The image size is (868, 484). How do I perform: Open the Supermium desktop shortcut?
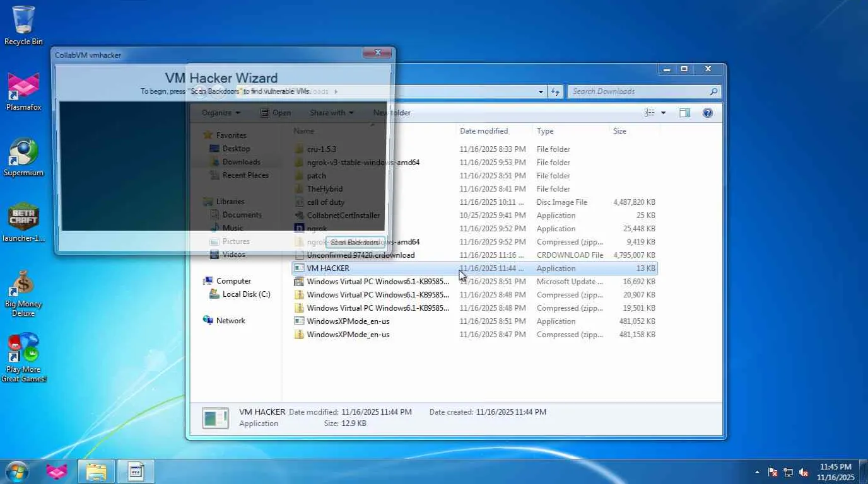click(23, 158)
